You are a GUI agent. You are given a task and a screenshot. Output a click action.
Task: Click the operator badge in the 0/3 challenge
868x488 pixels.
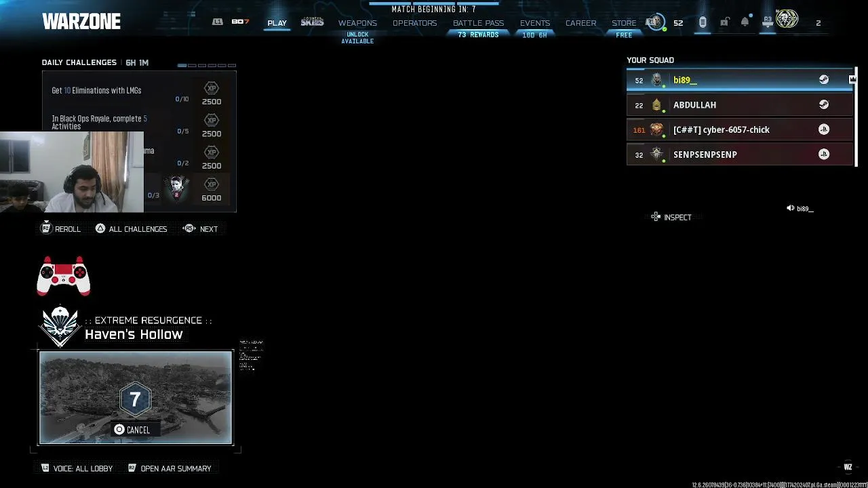(177, 188)
